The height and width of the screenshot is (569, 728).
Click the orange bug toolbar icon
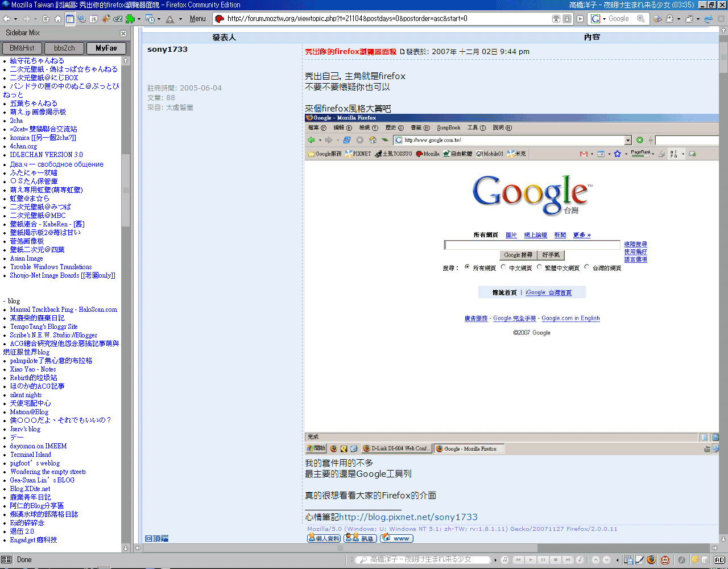point(106,19)
